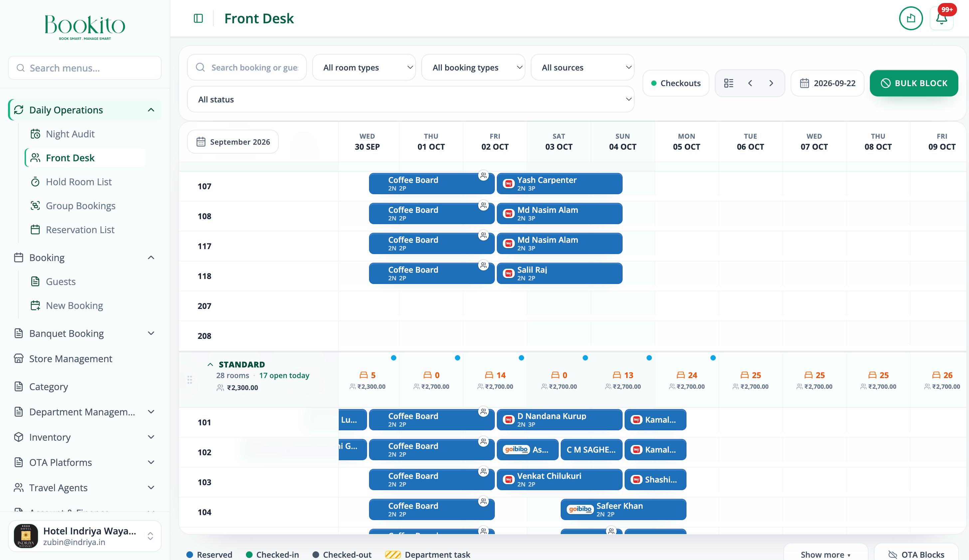Click goibibo logo on Safeer Khan booking
Screen dimensions: 969x560
pos(580,510)
